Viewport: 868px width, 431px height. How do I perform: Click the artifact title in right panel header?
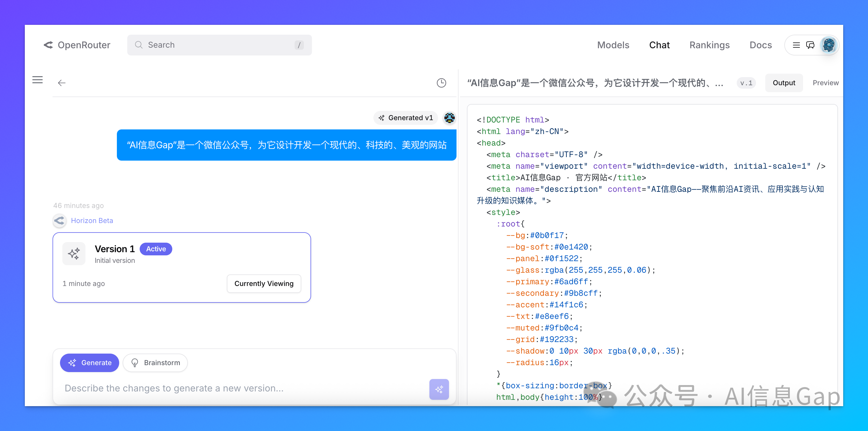point(595,83)
